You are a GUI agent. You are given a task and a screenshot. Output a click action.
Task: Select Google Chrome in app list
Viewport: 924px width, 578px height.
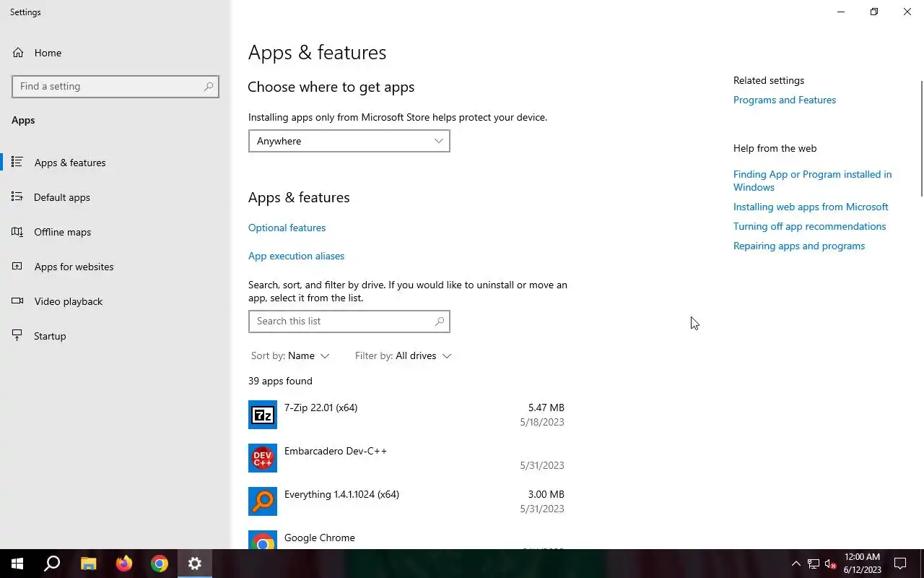point(406,538)
